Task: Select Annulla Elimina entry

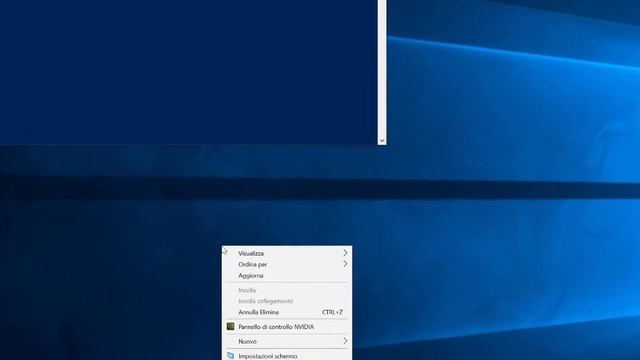Action: [287, 312]
